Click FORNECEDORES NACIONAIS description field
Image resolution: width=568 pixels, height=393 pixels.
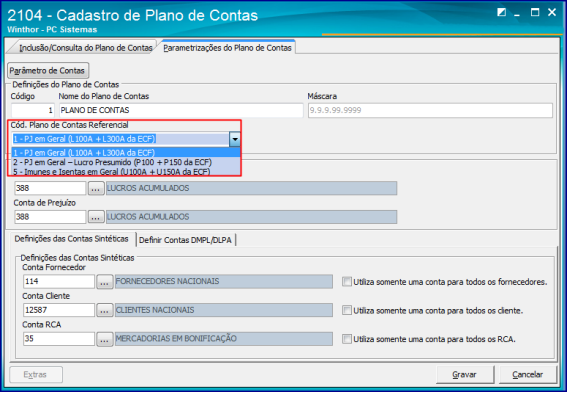click(x=224, y=281)
